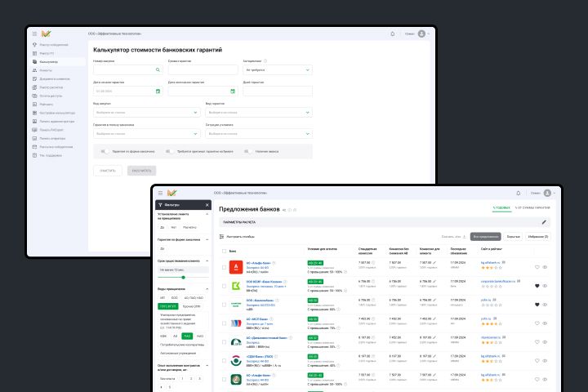The height and width of the screenshot is (392, 588).
Task: Open Настройки калькулятора sidebar item
Action: point(58,113)
